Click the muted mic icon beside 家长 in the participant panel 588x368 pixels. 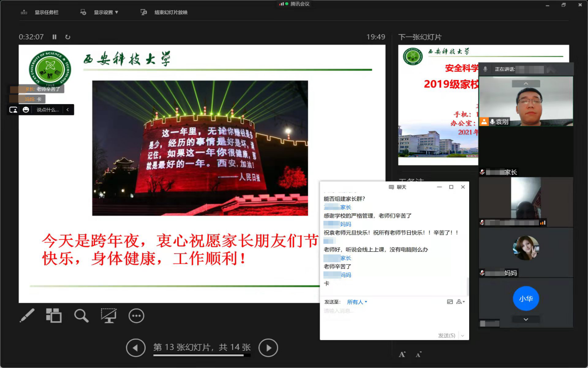tap(483, 172)
